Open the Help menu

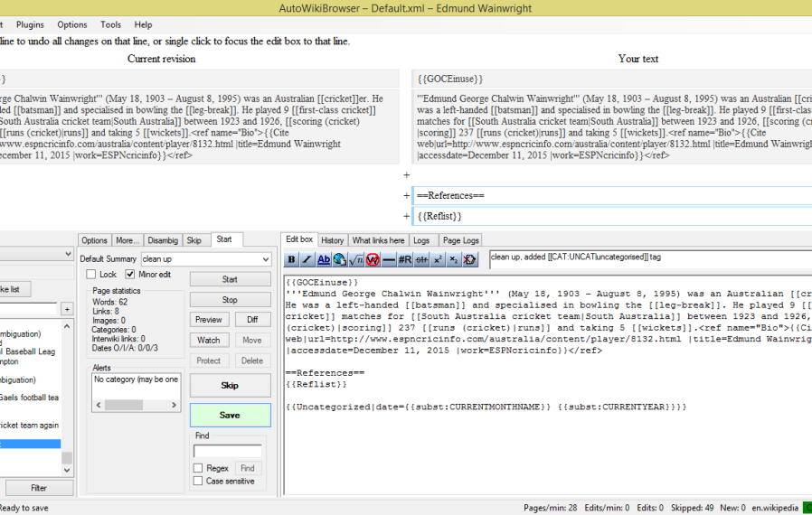click(x=144, y=24)
